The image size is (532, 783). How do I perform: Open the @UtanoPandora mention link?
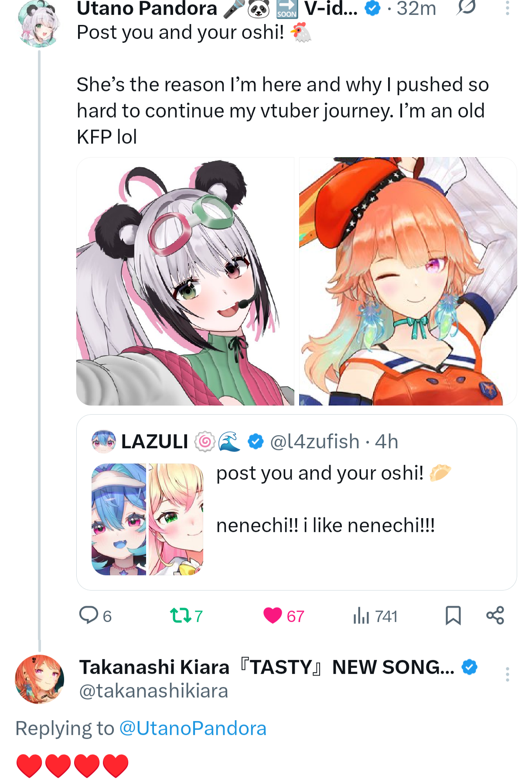pyautogui.click(x=193, y=728)
